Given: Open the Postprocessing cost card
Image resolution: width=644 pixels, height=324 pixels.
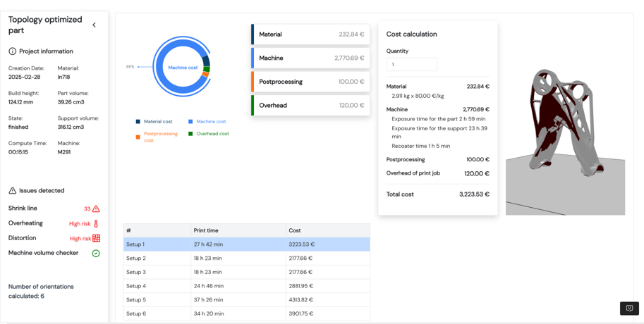Looking at the screenshot, I should [311, 82].
